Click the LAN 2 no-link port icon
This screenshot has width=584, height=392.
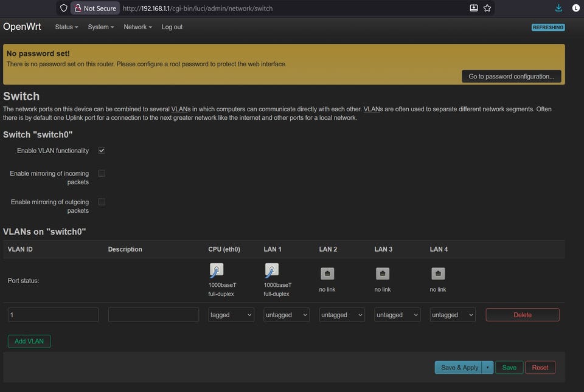pyautogui.click(x=327, y=273)
